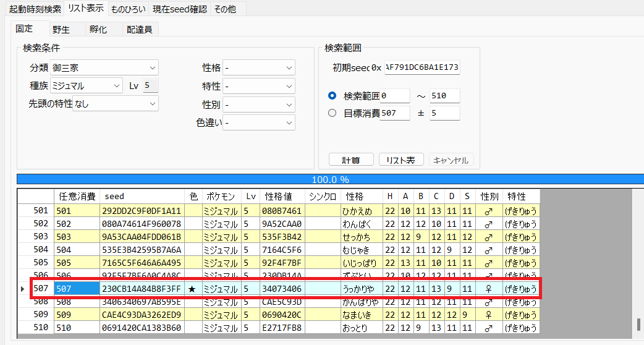The image size is (644, 345).
Task: Click the female symbol in row 507
Action: click(488, 289)
